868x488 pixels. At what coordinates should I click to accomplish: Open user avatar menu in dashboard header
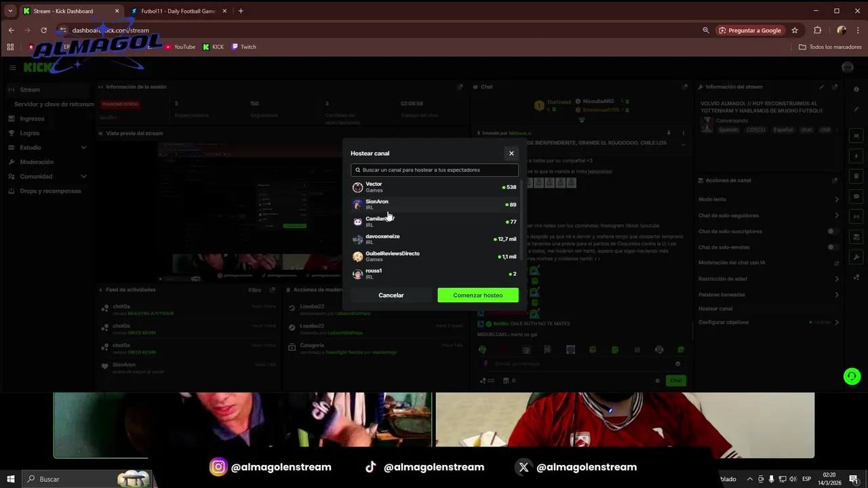[847, 67]
